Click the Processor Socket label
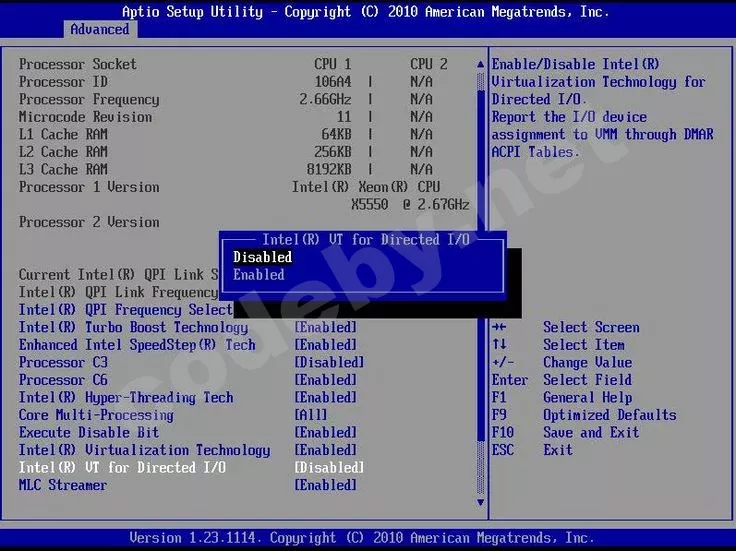Screen dimensions: 736x551 [x=78, y=64]
